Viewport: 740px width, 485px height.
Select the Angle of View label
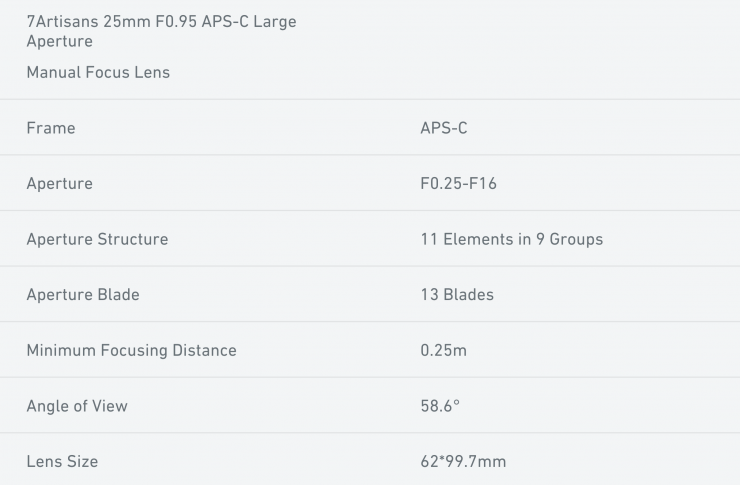tap(77, 406)
